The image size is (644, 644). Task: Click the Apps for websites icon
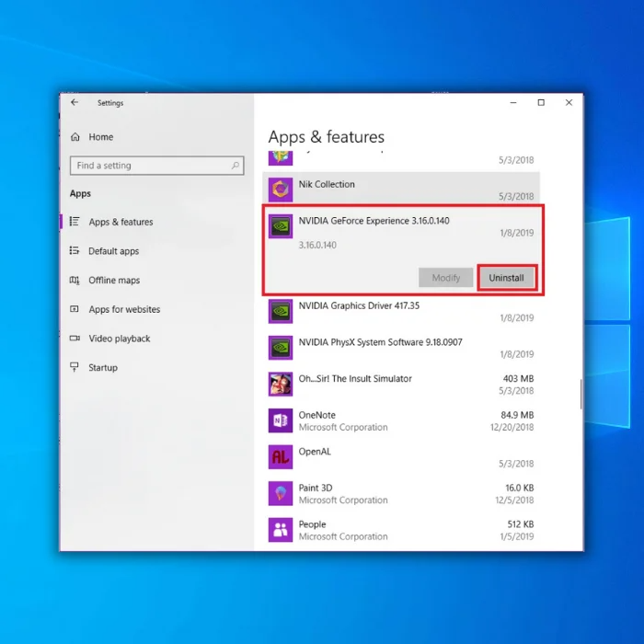click(75, 309)
